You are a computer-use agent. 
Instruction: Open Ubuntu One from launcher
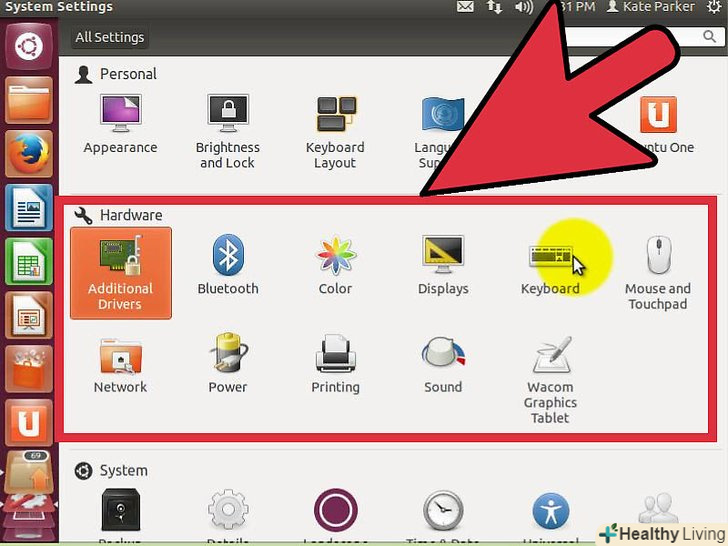coord(29,423)
